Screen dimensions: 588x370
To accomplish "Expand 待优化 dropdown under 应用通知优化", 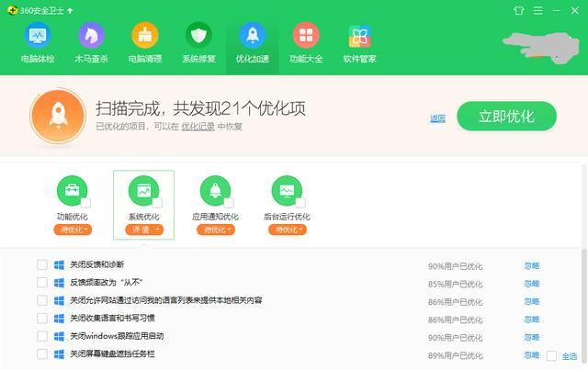I will (x=216, y=230).
